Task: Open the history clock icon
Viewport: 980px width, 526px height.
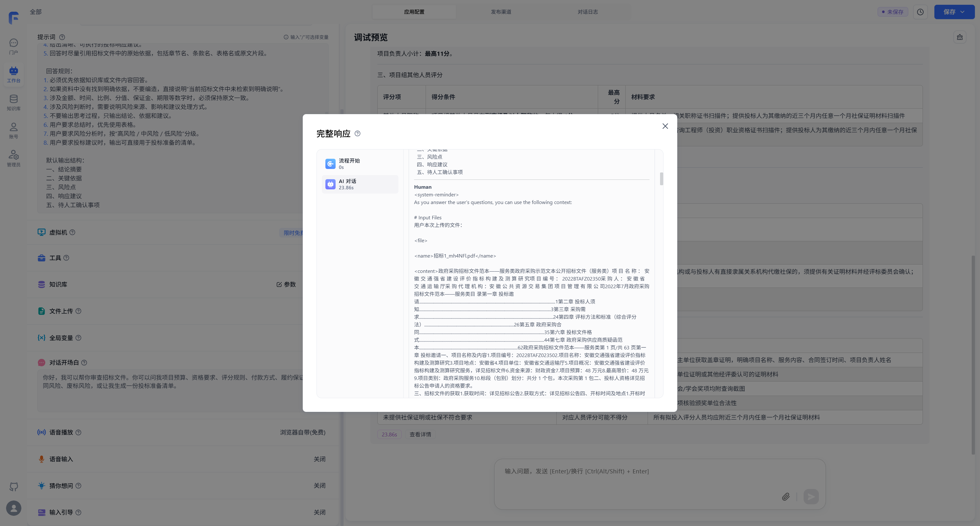Action: point(920,12)
